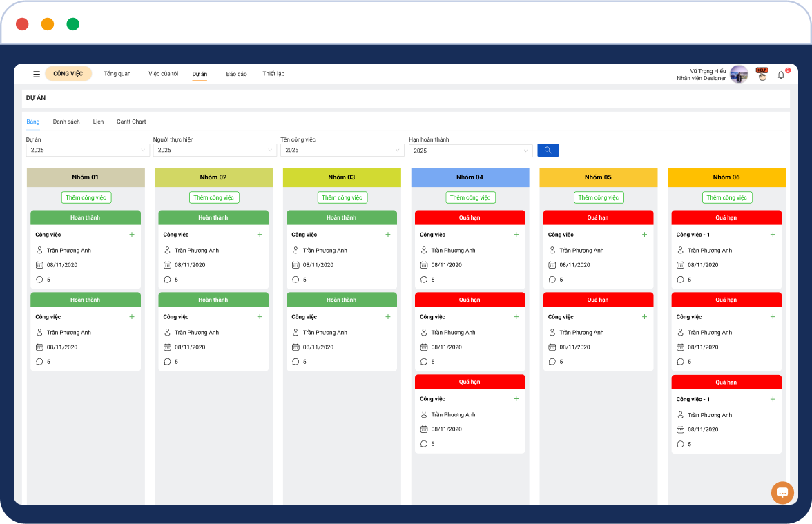Click the blue Nhóm 04 column header

pyautogui.click(x=470, y=177)
